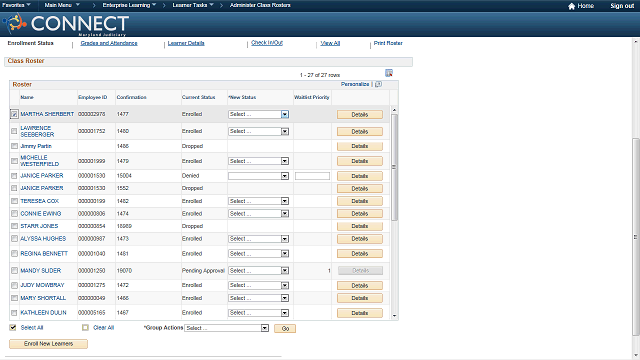The width and height of the screenshot is (640, 360).
Task: Click the download-to-spreadsheet grid icon above roster
Action: (389, 73)
